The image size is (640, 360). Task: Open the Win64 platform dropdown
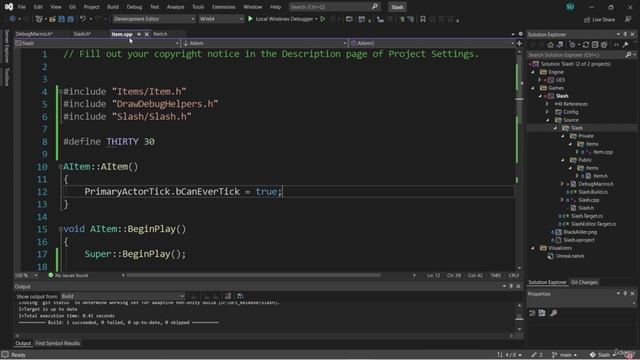[x=221, y=19]
